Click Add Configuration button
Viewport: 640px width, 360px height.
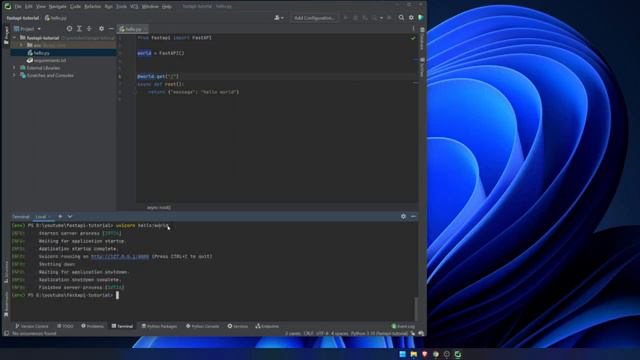tap(314, 18)
